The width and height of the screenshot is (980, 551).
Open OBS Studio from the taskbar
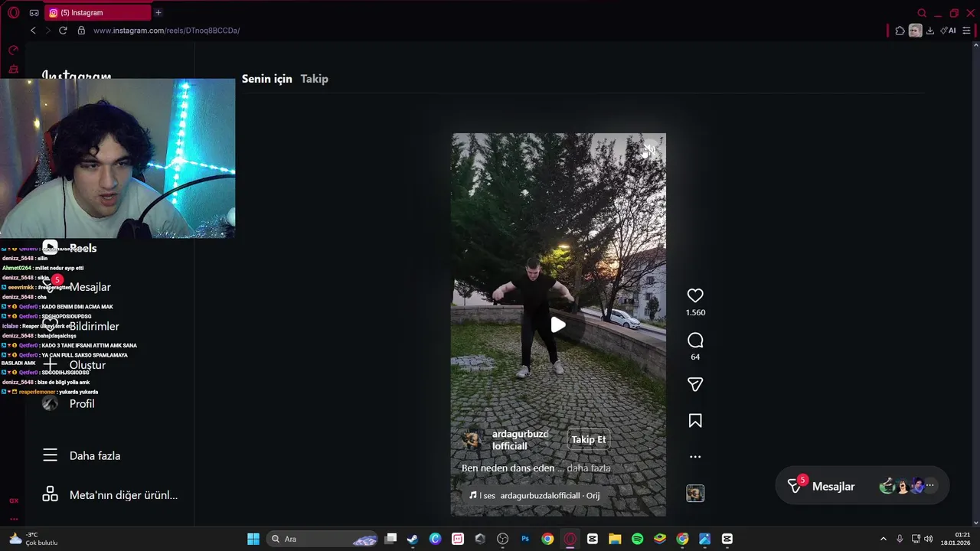[x=502, y=539]
